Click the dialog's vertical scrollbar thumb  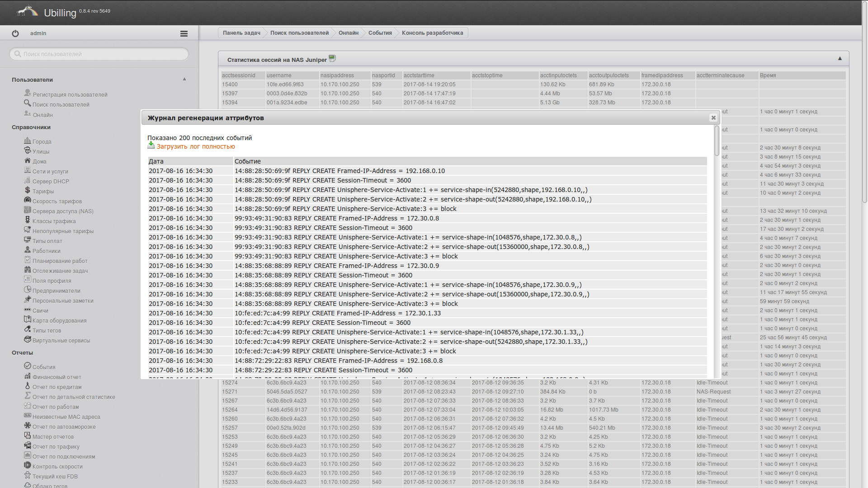[x=717, y=141]
